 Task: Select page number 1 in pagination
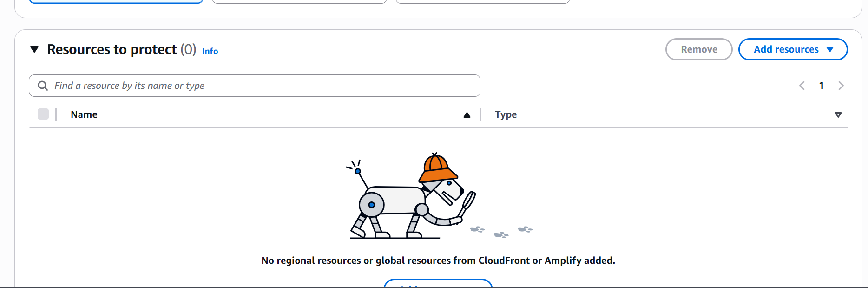(x=822, y=86)
